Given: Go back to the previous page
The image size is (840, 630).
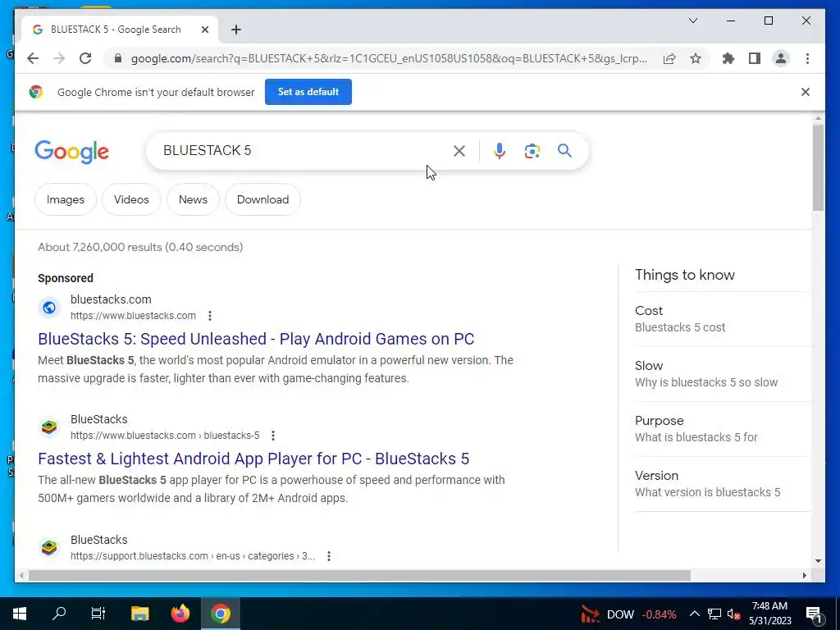Looking at the screenshot, I should (x=33, y=58).
